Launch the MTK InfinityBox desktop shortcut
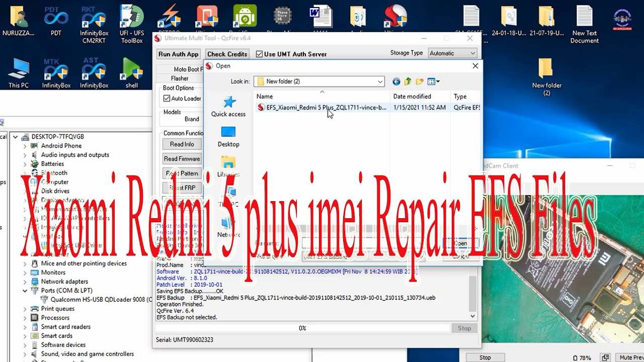 [x=56, y=73]
